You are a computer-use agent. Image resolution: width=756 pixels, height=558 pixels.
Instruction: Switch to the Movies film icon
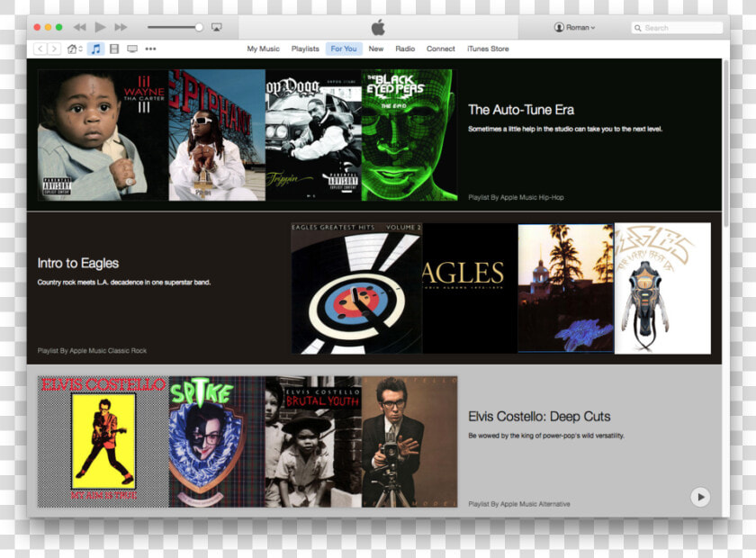114,49
